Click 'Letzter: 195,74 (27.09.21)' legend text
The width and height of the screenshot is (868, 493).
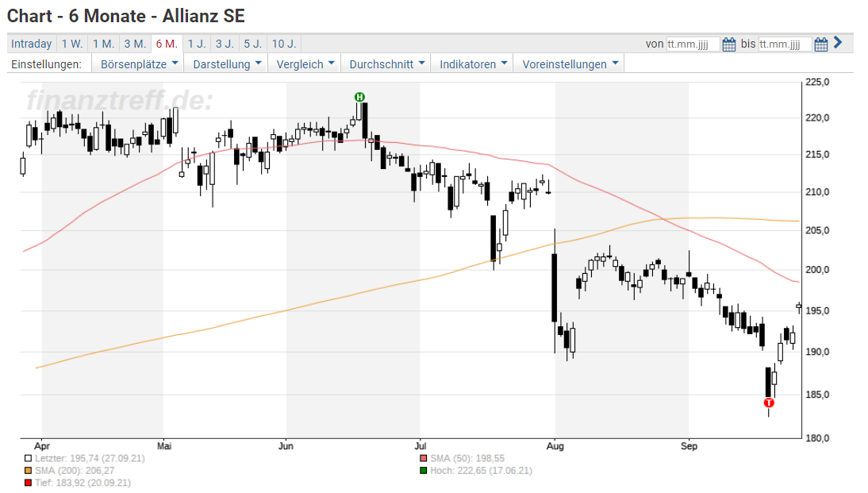point(90,459)
